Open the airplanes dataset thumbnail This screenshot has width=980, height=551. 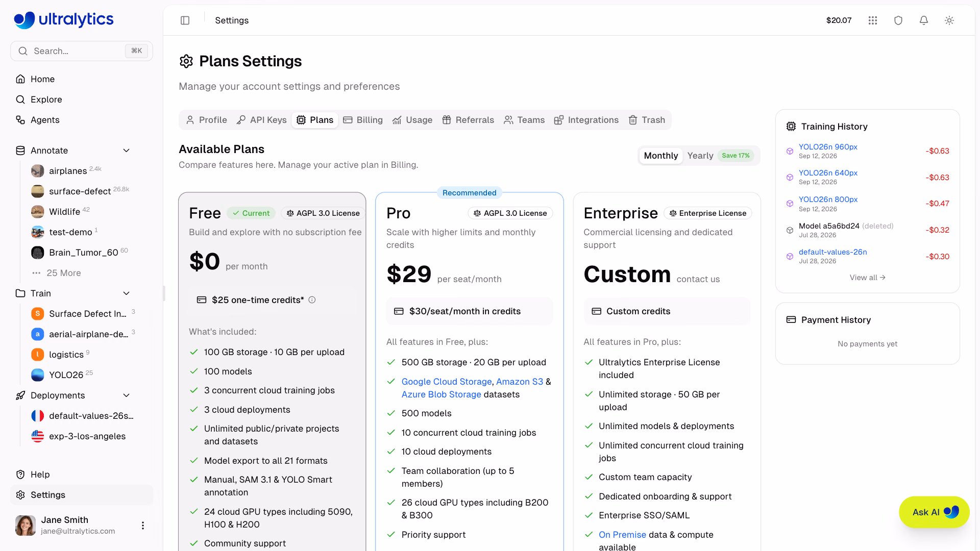point(38,171)
